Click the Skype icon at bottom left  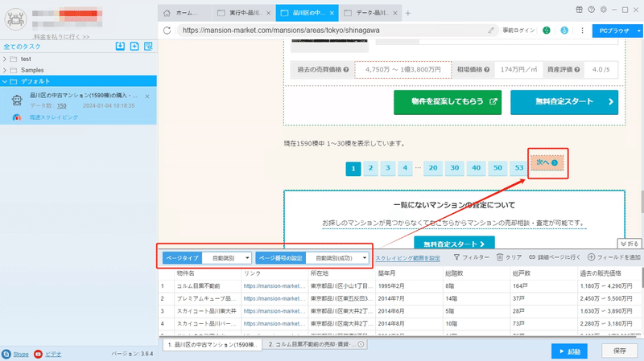click(6, 354)
